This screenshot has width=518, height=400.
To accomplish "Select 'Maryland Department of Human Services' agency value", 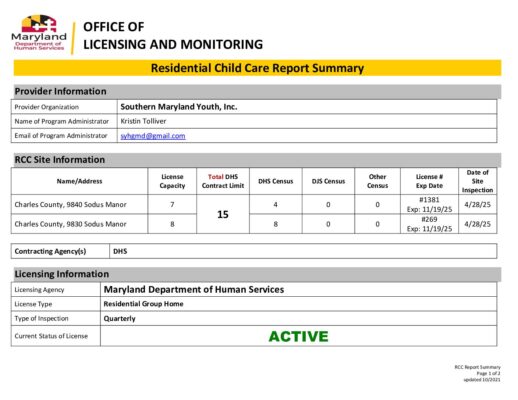I will (194, 289).
